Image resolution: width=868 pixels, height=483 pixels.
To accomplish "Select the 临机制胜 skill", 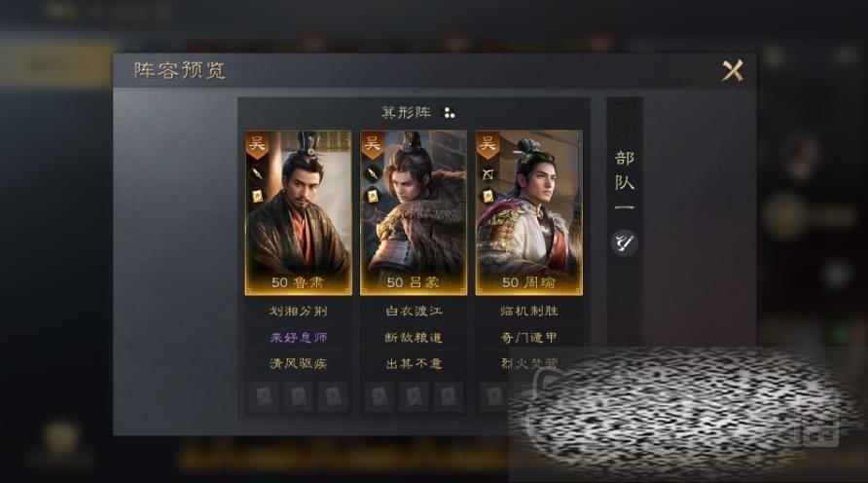I will pyautogui.click(x=528, y=311).
